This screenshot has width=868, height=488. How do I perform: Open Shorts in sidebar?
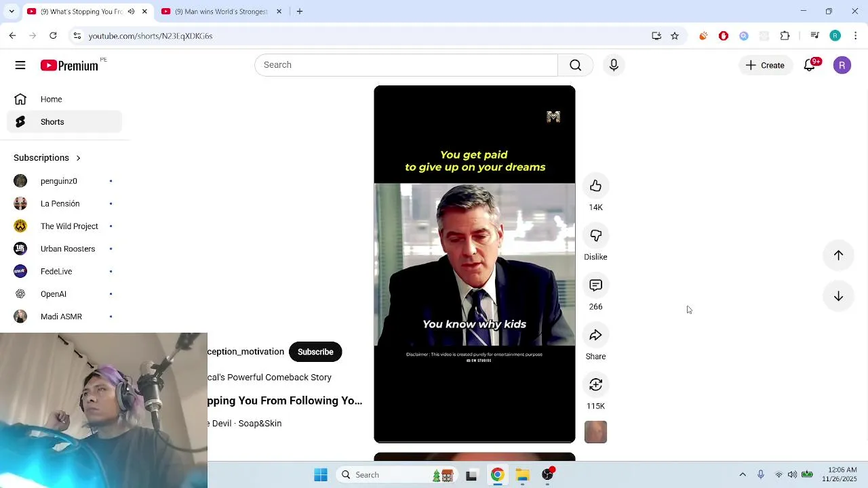pyautogui.click(x=64, y=122)
